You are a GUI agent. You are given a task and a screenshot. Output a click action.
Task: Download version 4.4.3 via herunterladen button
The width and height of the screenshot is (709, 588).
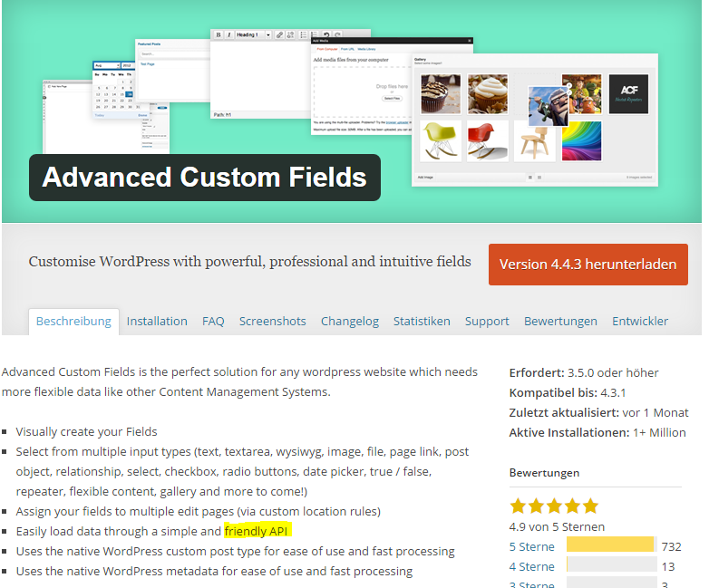point(588,265)
